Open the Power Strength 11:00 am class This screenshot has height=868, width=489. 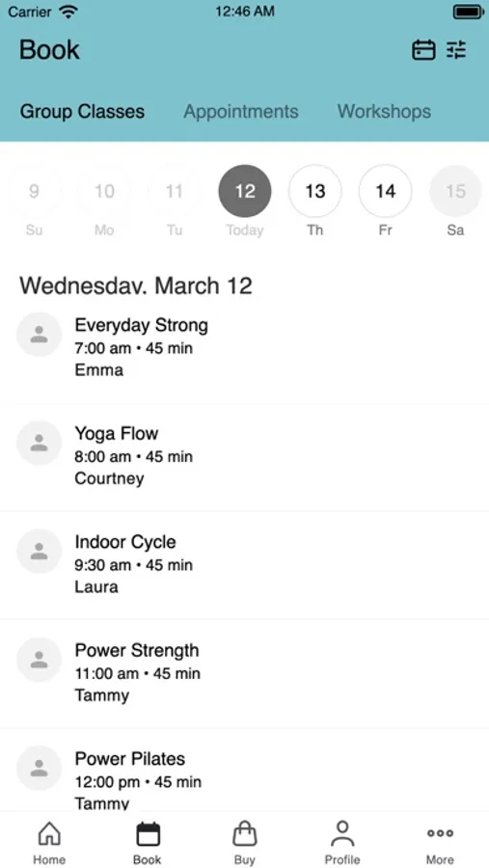244,672
